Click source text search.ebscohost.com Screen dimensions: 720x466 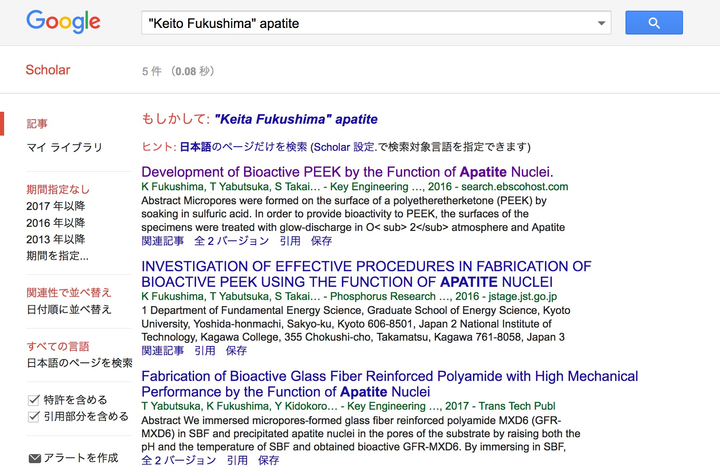click(x=515, y=187)
